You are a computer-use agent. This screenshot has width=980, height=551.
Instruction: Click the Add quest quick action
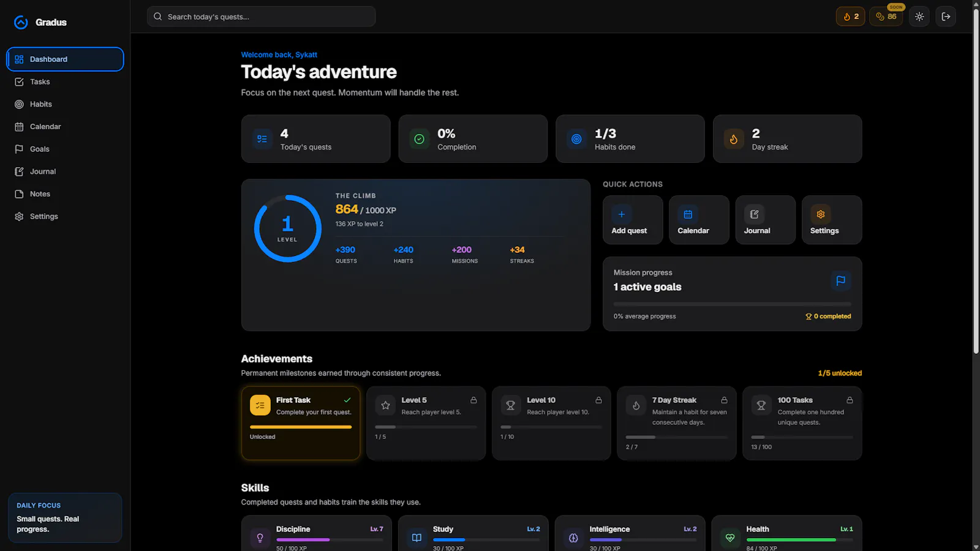coord(633,220)
